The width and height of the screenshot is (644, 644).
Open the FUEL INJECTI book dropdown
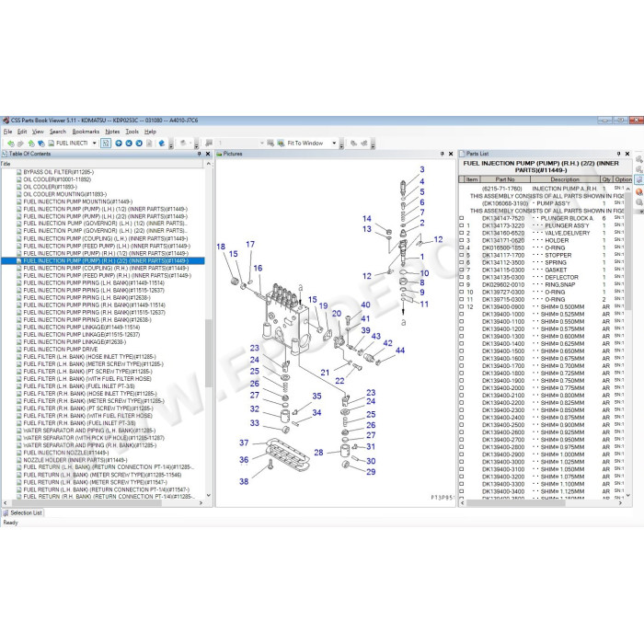[x=95, y=144]
